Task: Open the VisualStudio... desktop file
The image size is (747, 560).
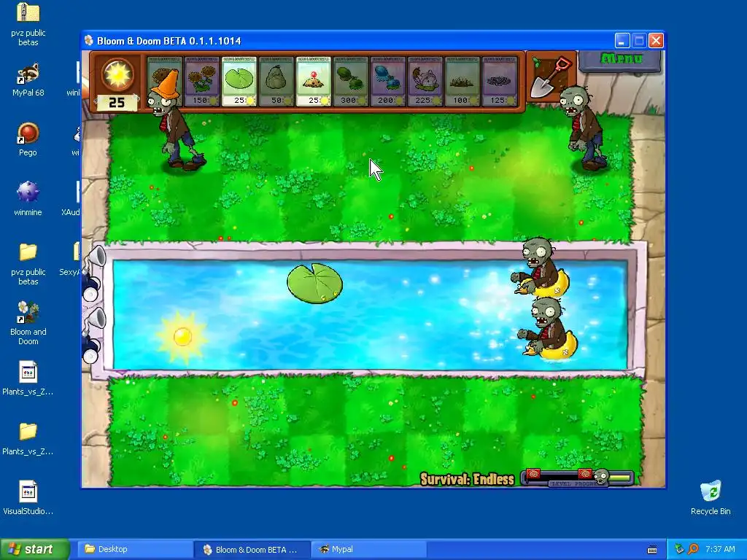Action: pos(28,498)
